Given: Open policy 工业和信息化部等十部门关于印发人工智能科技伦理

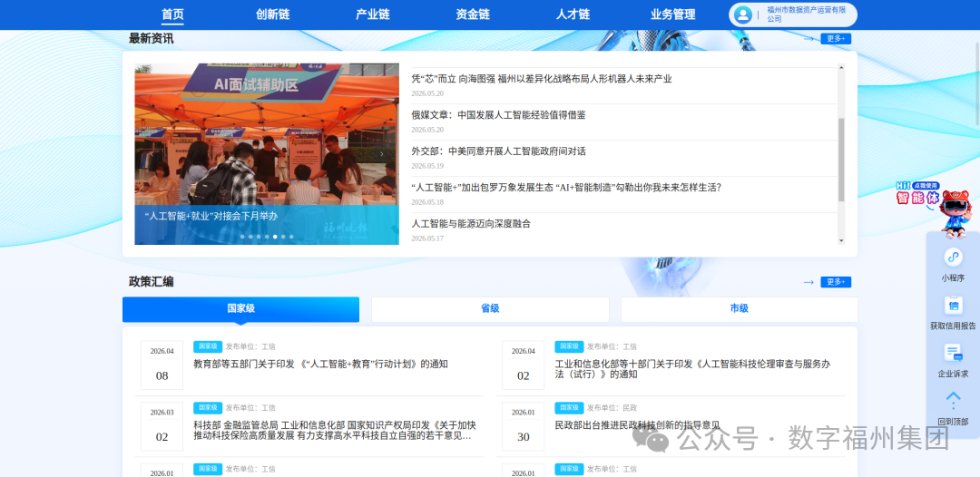Looking at the screenshot, I should pos(694,369).
